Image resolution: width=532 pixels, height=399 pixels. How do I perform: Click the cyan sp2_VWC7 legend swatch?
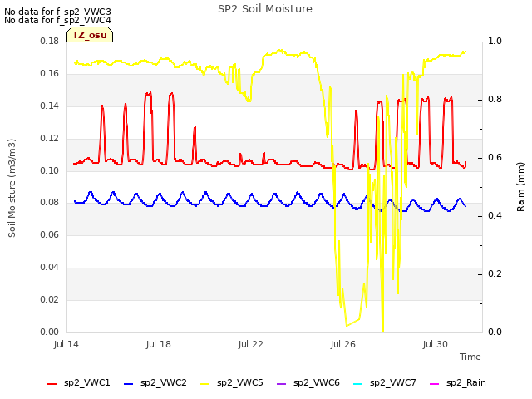click(x=358, y=384)
